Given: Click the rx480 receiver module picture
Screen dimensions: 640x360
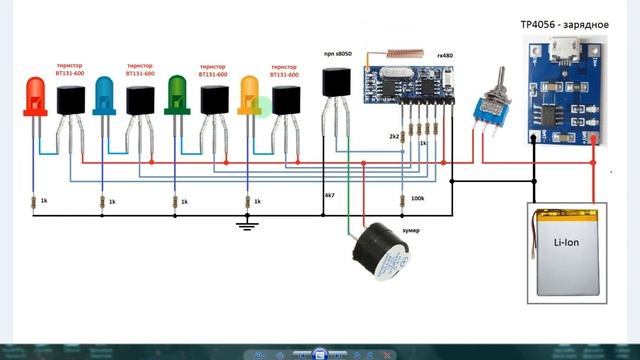Looking at the screenshot, I should (x=409, y=84).
